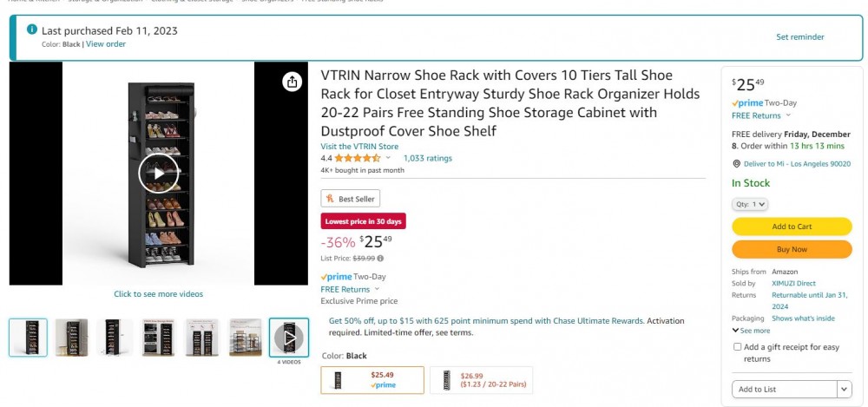Open the 4 VIDEOS thumbnail

[x=289, y=337]
